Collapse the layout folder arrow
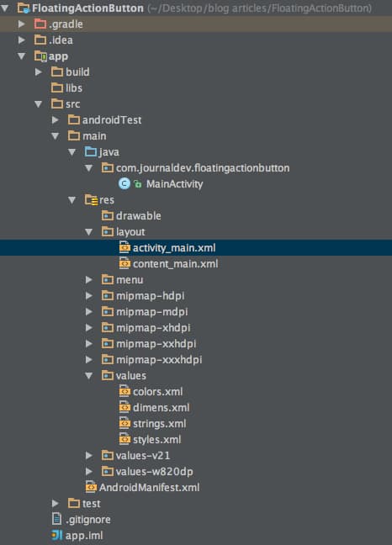Screen dimensions: 392x545 89,232
